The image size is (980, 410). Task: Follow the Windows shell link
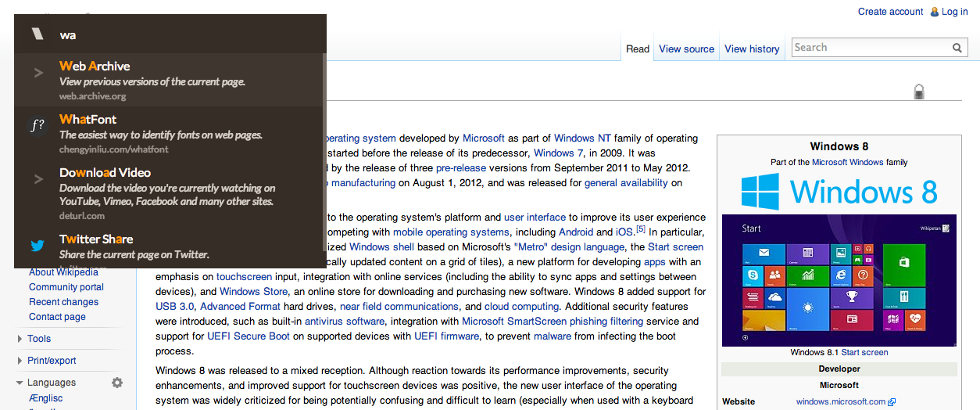click(381, 247)
